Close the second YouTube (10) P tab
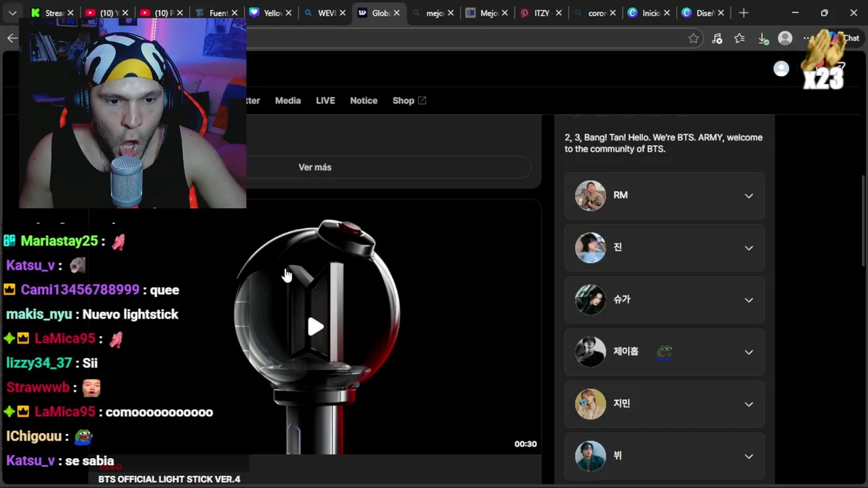 [179, 13]
